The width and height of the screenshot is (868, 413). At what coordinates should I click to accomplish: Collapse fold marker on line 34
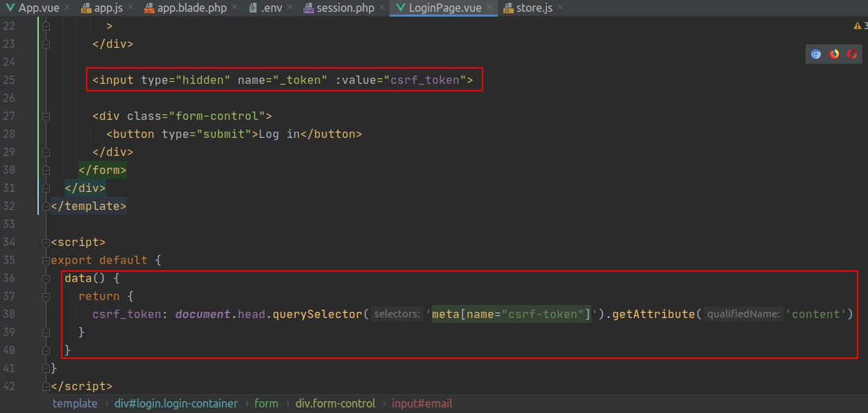[46, 242]
